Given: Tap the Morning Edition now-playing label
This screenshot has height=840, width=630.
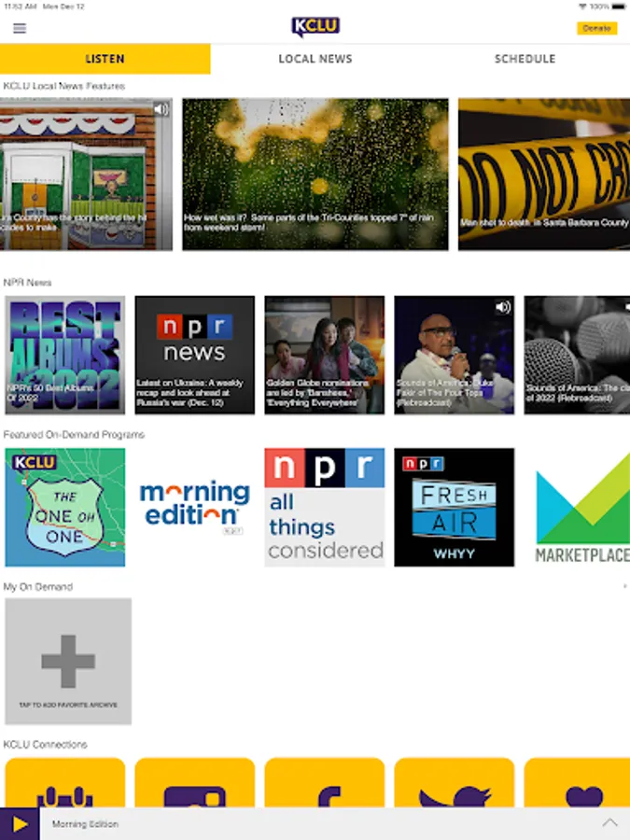Looking at the screenshot, I should [x=85, y=824].
